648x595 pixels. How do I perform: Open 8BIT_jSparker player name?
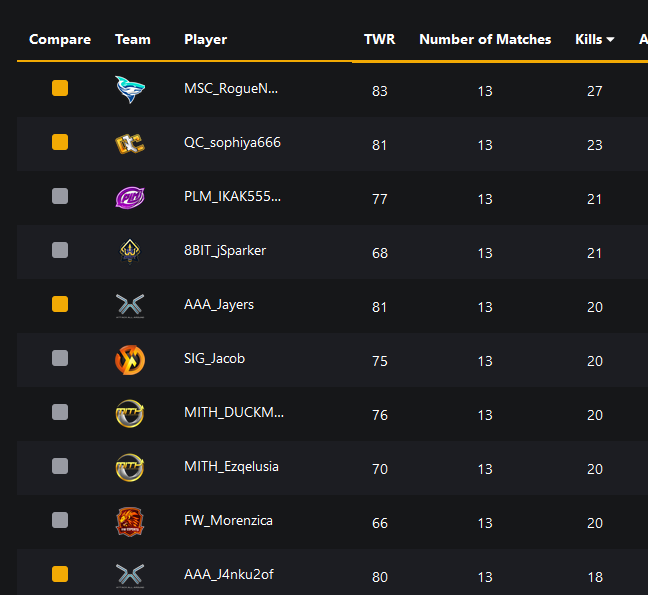tap(225, 250)
